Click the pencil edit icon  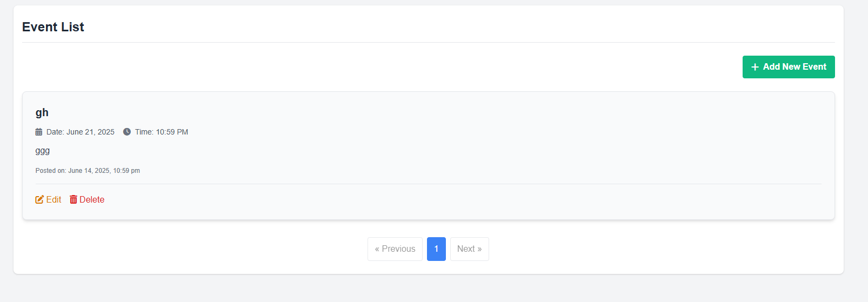point(39,199)
